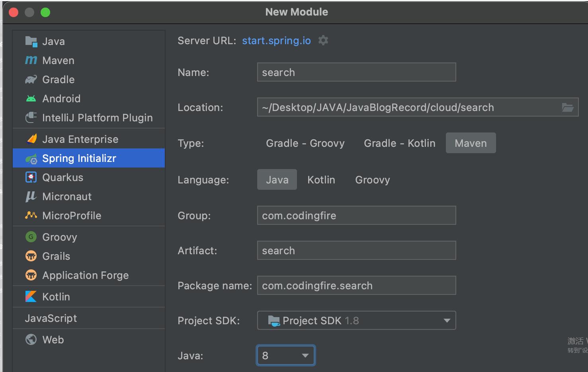This screenshot has height=372, width=588.
Task: Select Java Enterprise entry
Action: pyautogui.click(x=89, y=139)
